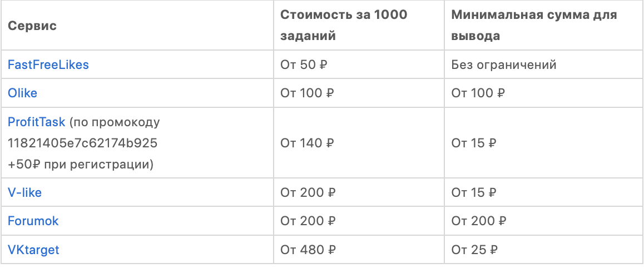Open the Olike service link

point(22,93)
